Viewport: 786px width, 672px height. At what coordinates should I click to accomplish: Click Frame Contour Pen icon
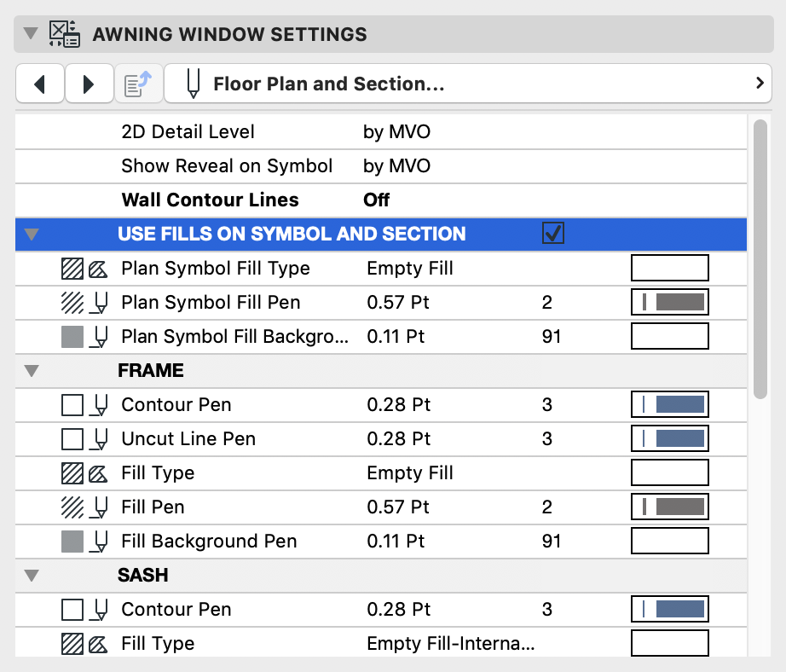tap(101, 405)
